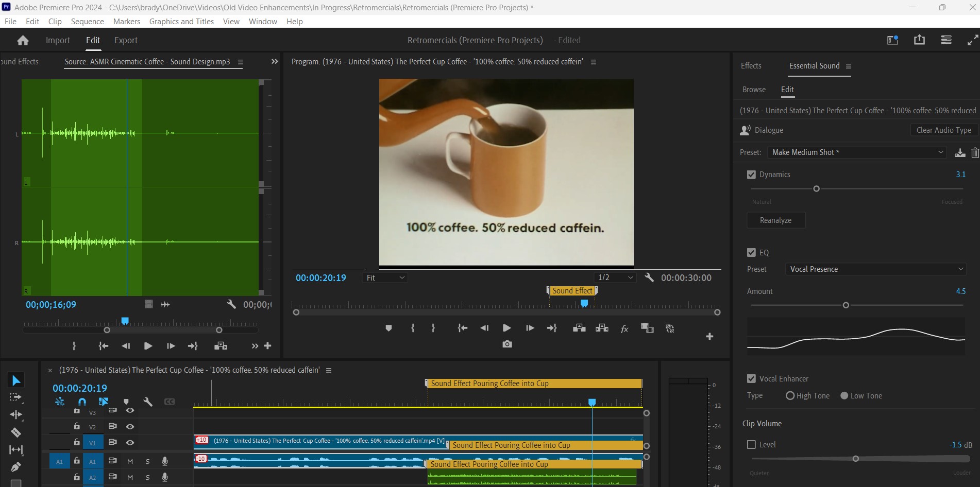The height and width of the screenshot is (487, 980).
Task: Open timeline display settings wrench
Action: [148, 402]
